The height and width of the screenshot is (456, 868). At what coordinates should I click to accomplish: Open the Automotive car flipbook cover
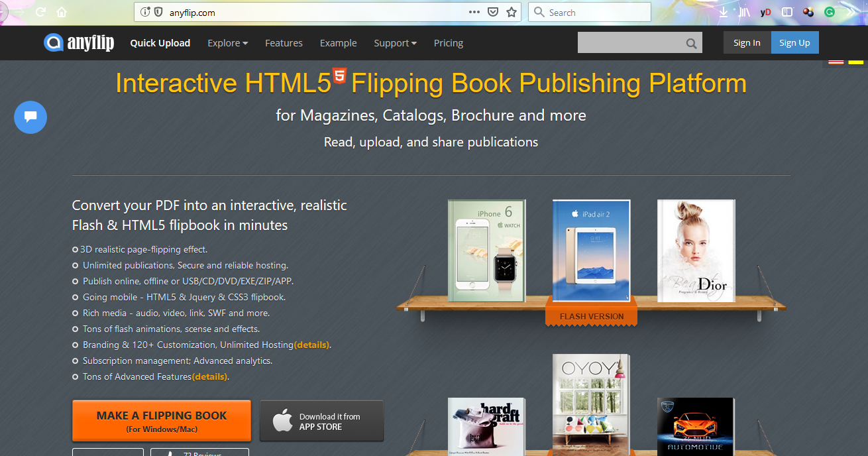(696, 427)
